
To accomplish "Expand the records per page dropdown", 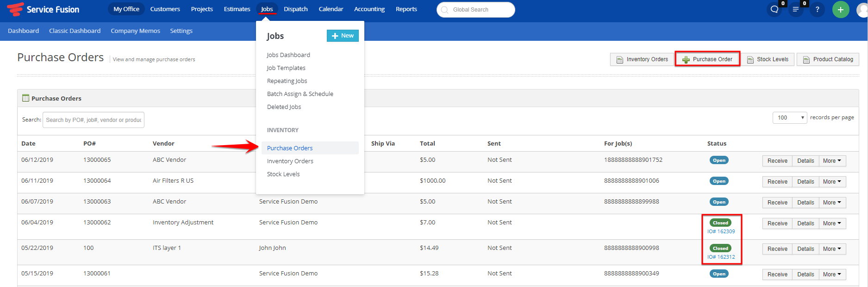I will pyautogui.click(x=789, y=118).
